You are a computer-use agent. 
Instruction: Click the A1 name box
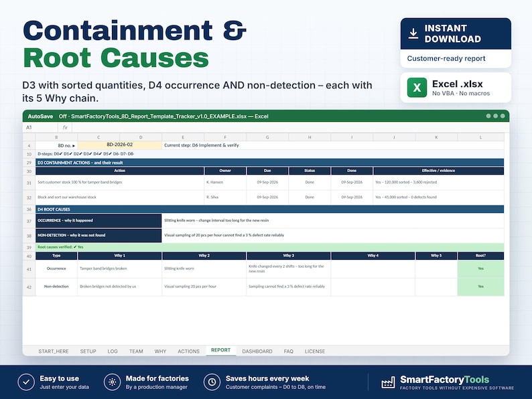tap(40, 127)
